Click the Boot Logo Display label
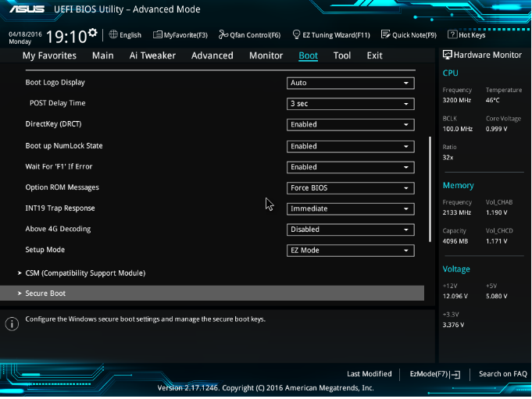The width and height of the screenshot is (532, 399). click(55, 83)
